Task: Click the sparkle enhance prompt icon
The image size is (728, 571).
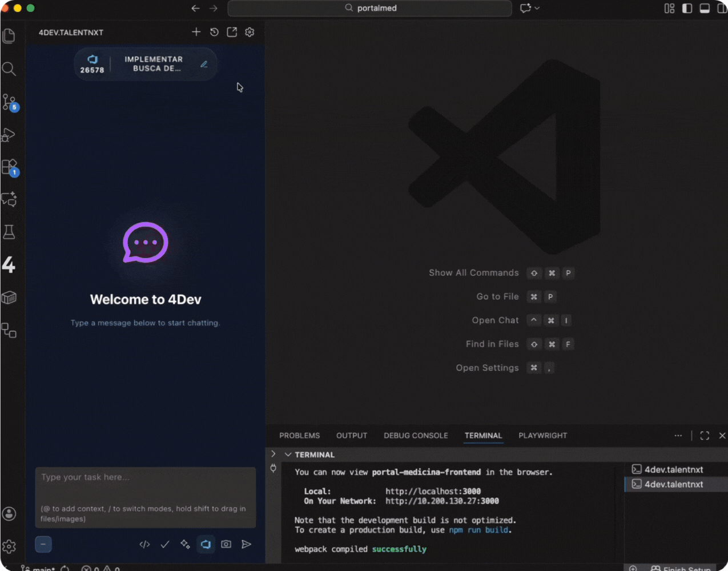Action: [x=185, y=544]
